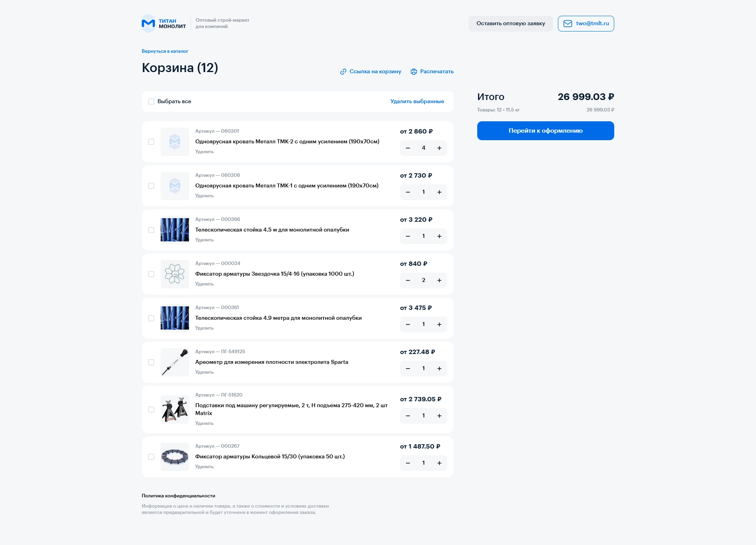Open thumbnail of Фиксатор Кольцевой 15/30
Image resolution: width=756 pixels, height=545 pixels.
tap(175, 457)
